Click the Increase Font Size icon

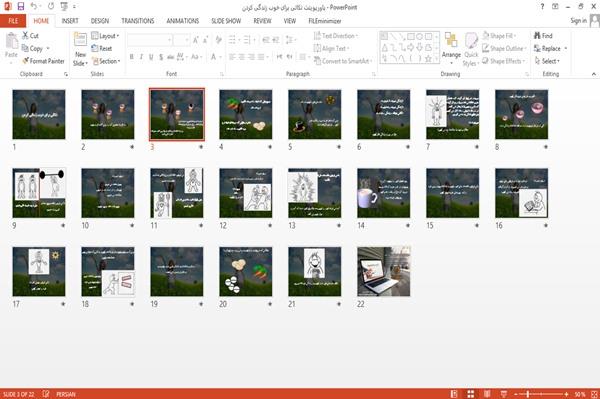tap(196, 40)
